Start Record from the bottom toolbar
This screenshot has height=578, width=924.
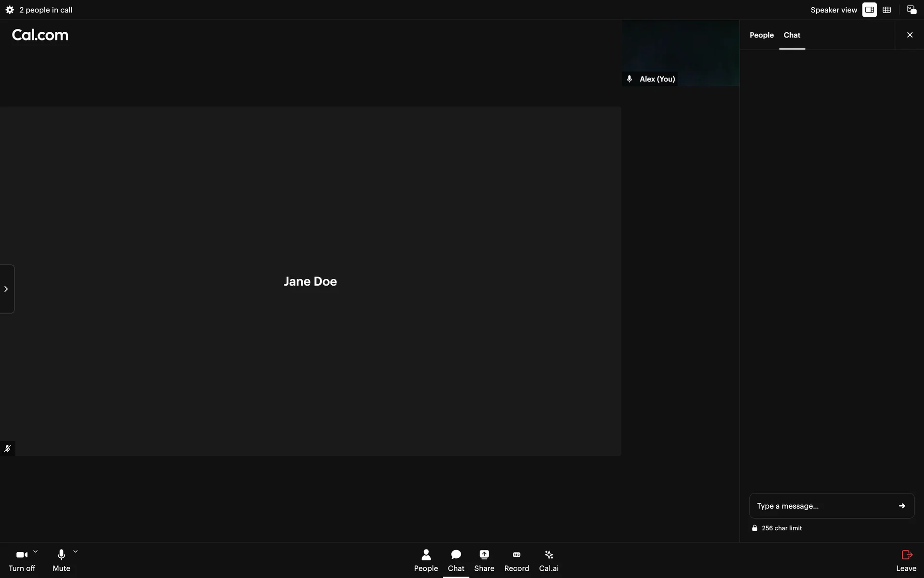click(x=516, y=560)
